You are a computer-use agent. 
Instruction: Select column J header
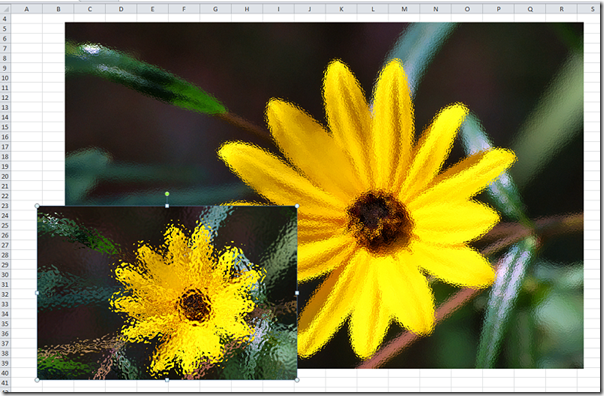pos(310,9)
